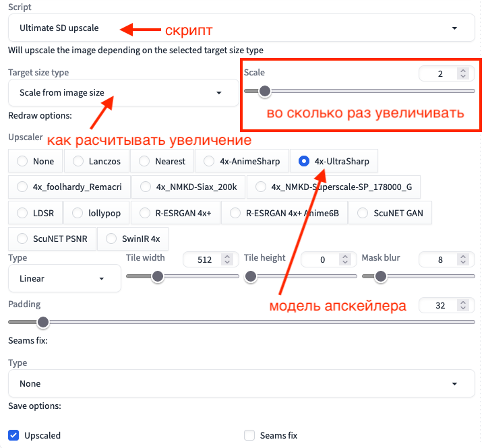Select the R-ESRGAN 4x+ upscaler
Viewport: 486px width, 448px height.
click(143, 213)
